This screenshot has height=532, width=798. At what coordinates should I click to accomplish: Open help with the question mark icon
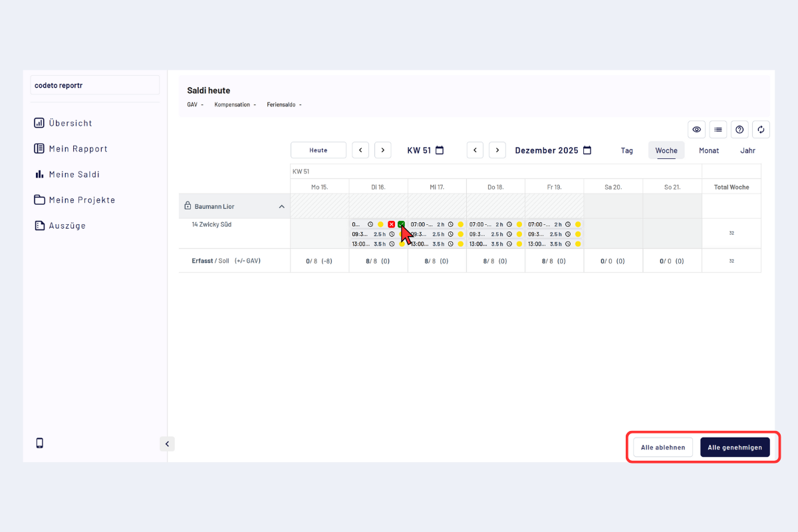tap(739, 130)
